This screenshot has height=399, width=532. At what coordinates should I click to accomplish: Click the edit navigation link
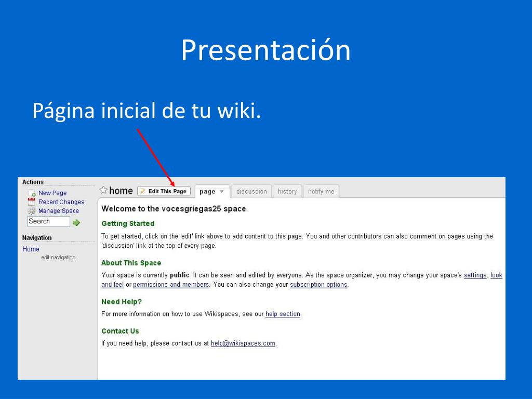pos(58,258)
